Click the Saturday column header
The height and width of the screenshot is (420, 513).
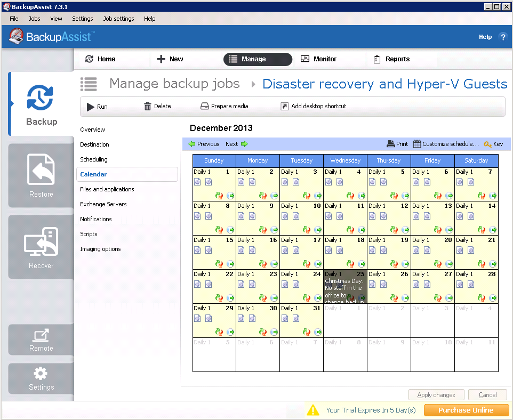(x=476, y=160)
